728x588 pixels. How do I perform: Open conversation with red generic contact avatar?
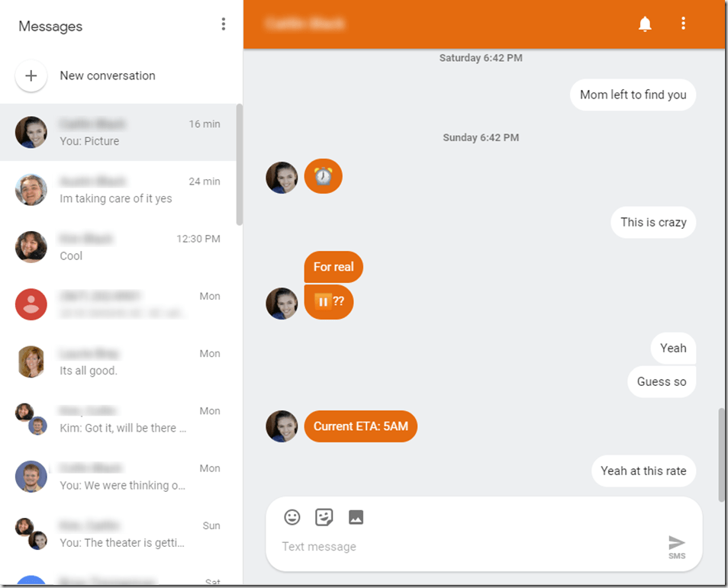point(118,304)
